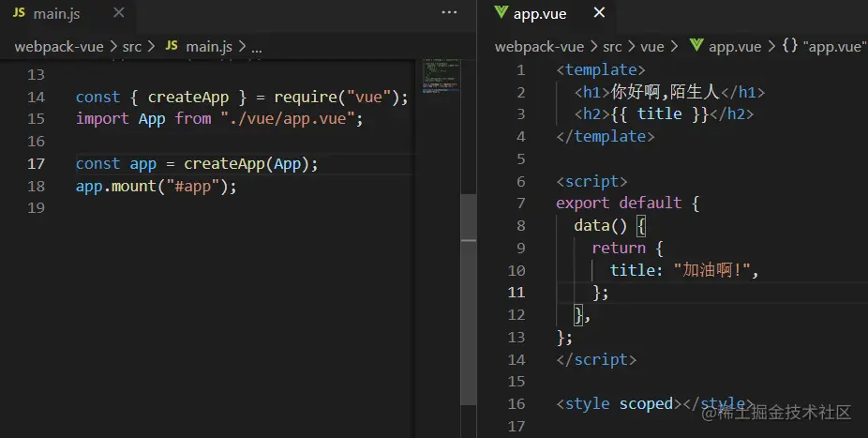Click the h1 text 你好啊,陌生人
Viewport: 868px width, 438px height.
pyautogui.click(x=665, y=91)
